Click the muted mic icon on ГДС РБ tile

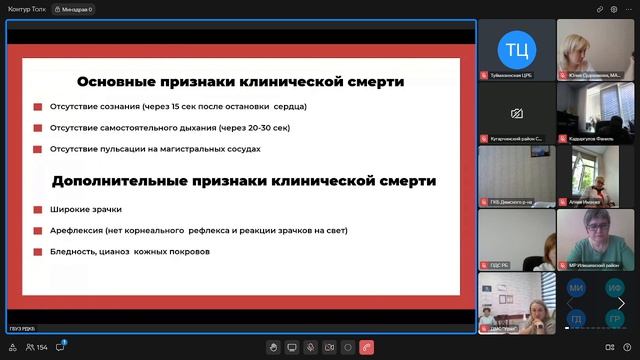tap(484, 265)
